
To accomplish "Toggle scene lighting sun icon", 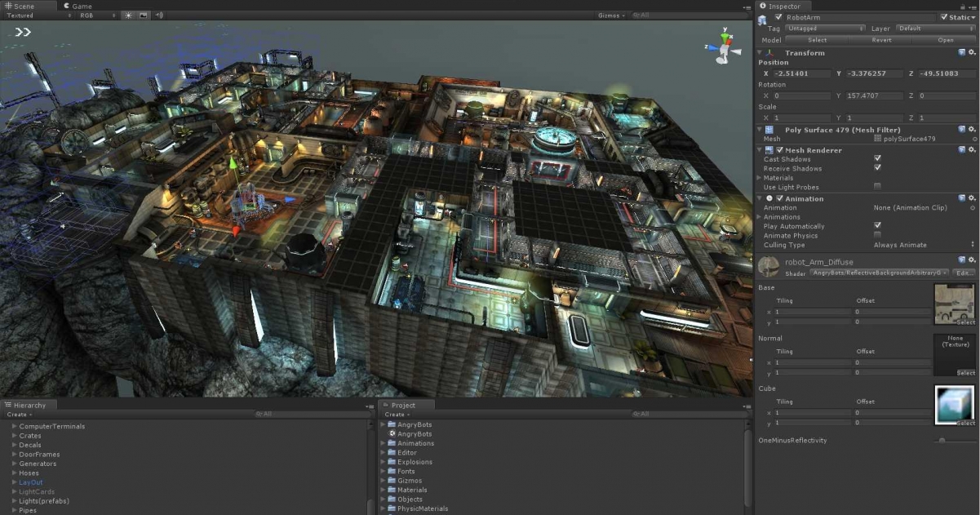I will tap(128, 16).
